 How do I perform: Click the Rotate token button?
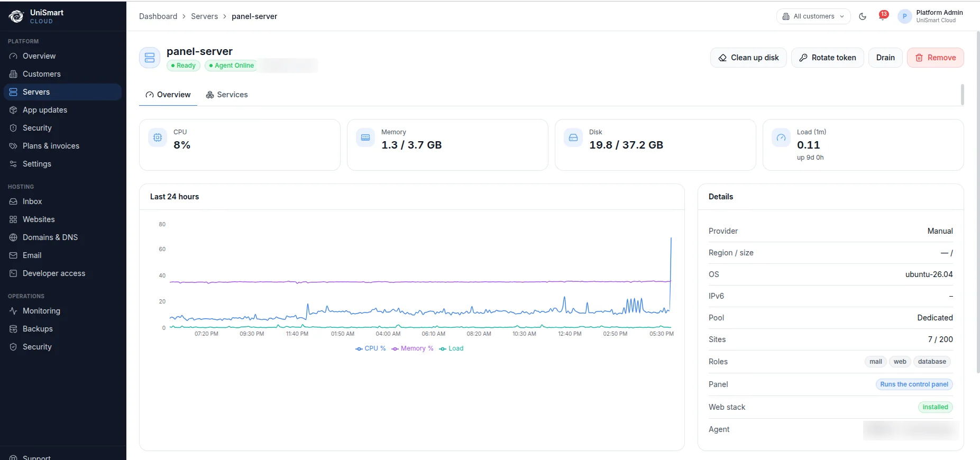coord(827,58)
